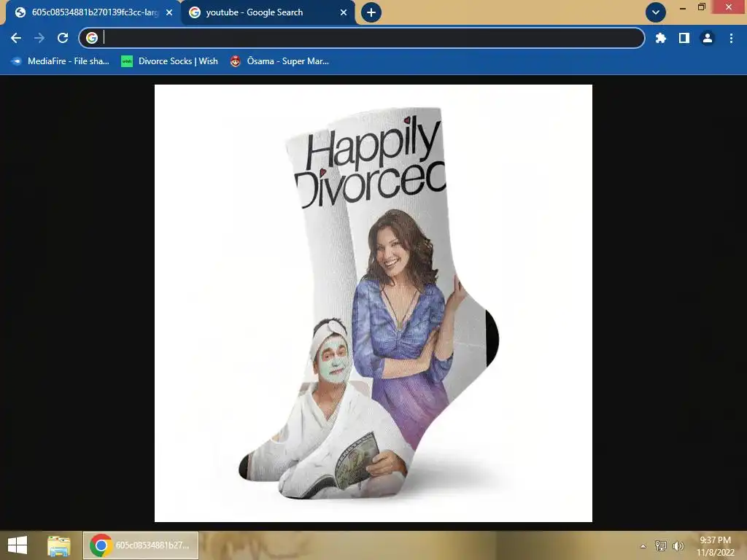Select Chrome taskbar window button

click(x=141, y=545)
